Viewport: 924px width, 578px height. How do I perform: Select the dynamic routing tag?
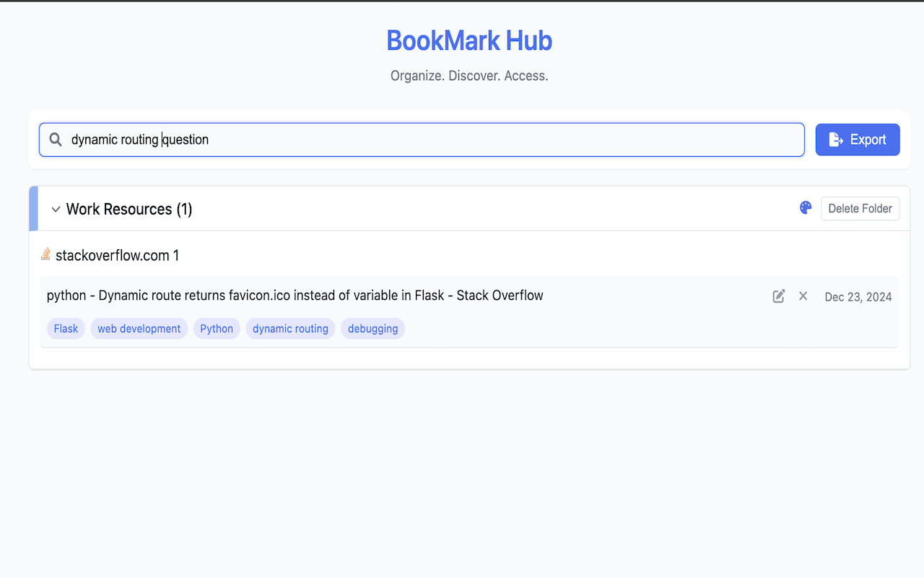pos(290,328)
